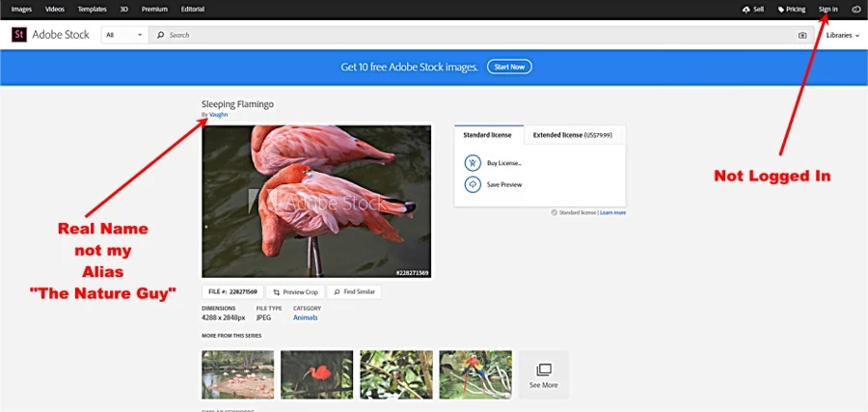
Task: Click the Find Similar button
Action: click(x=354, y=291)
